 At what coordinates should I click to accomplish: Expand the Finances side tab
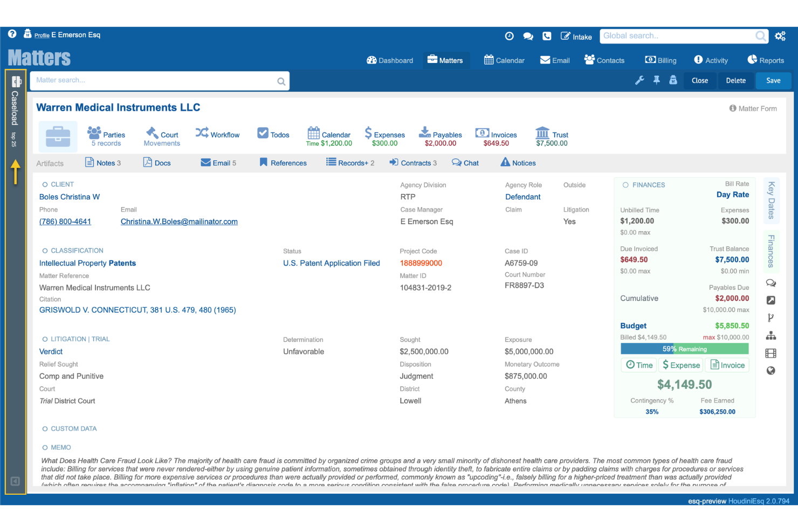click(x=772, y=251)
